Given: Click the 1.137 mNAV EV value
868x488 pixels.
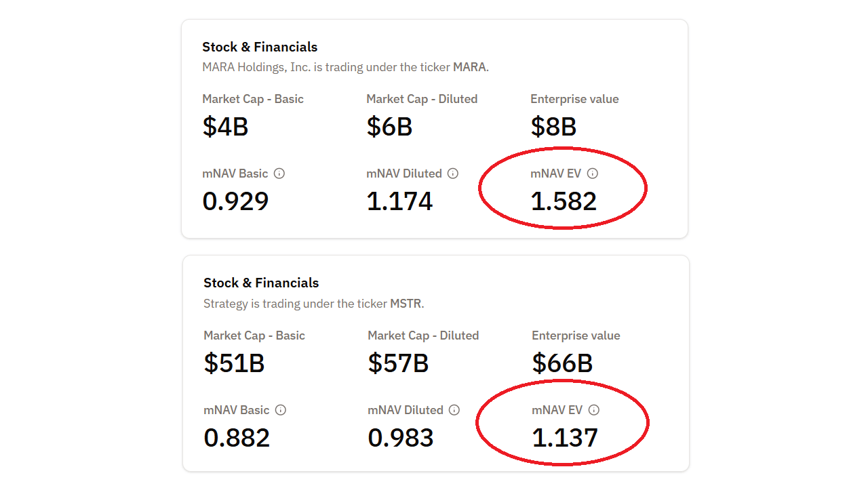Looking at the screenshot, I should (565, 438).
